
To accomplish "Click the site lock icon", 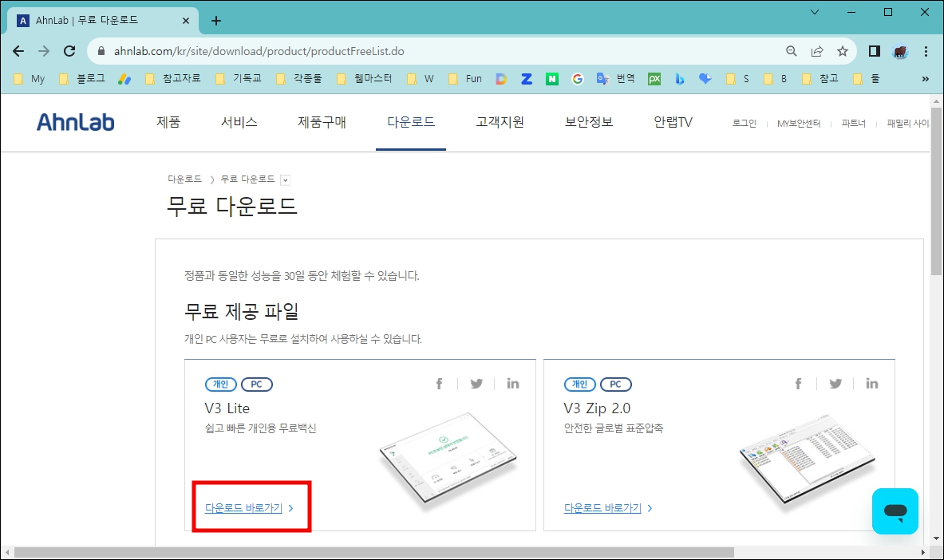I will pyautogui.click(x=102, y=51).
